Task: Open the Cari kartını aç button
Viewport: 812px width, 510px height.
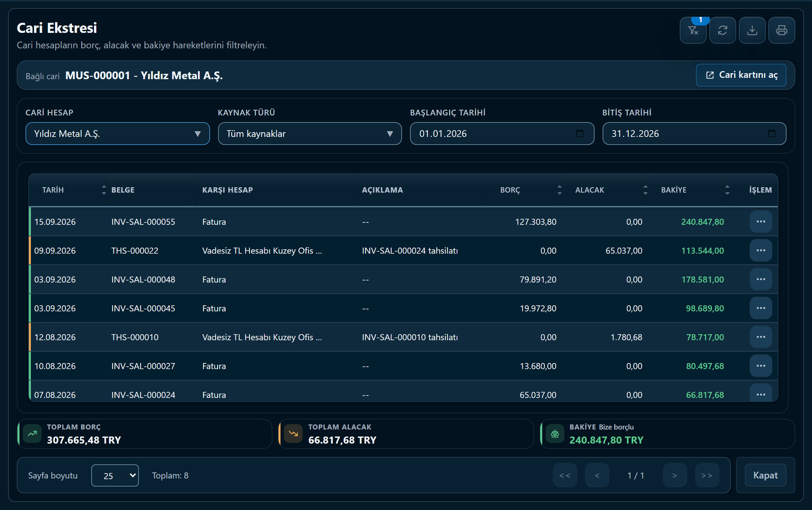Action: (741, 75)
